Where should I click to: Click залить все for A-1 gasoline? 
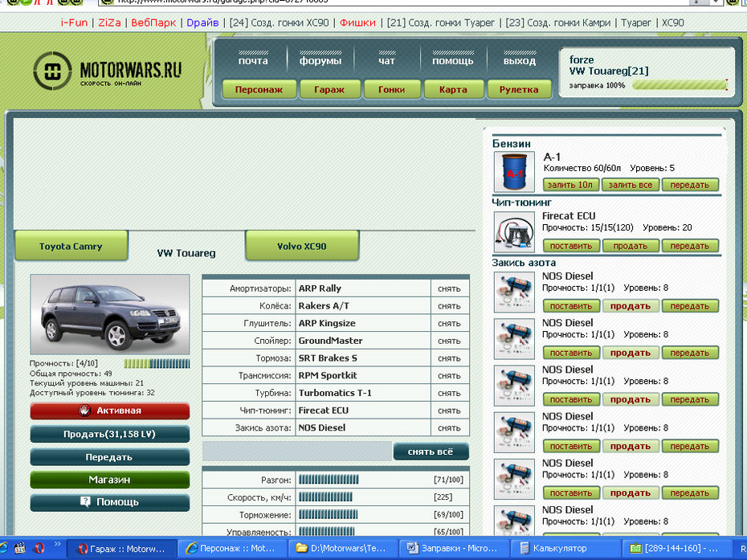(x=631, y=185)
